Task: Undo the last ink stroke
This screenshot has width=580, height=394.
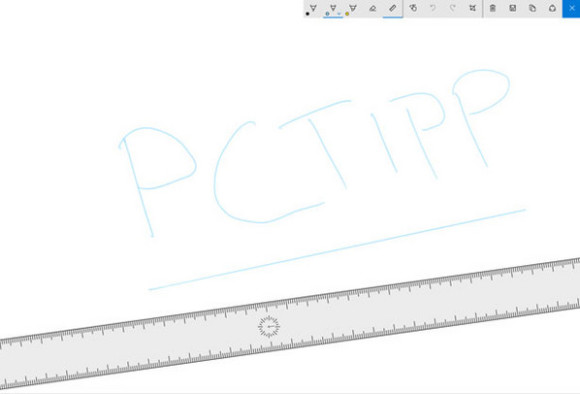Action: click(433, 8)
